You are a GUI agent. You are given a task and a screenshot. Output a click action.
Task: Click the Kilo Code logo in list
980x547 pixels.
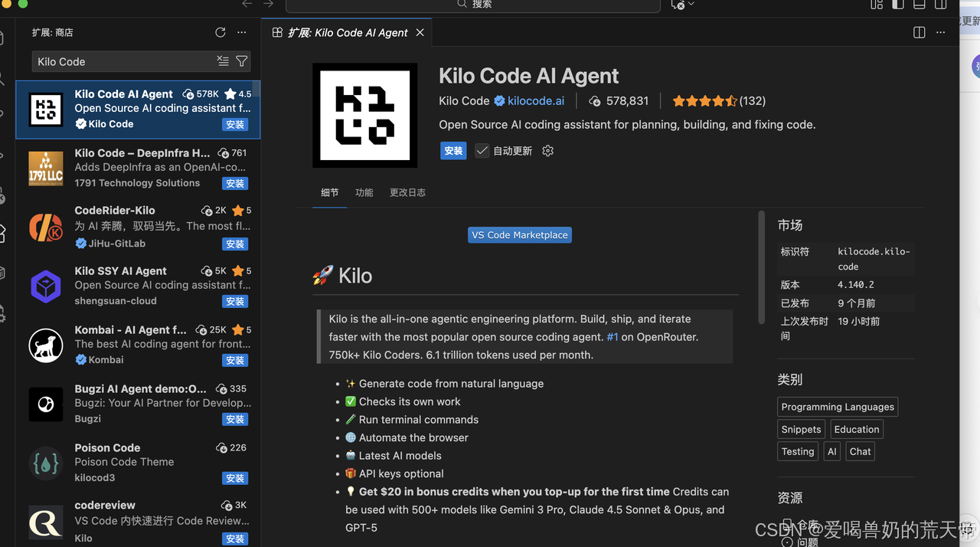click(46, 110)
